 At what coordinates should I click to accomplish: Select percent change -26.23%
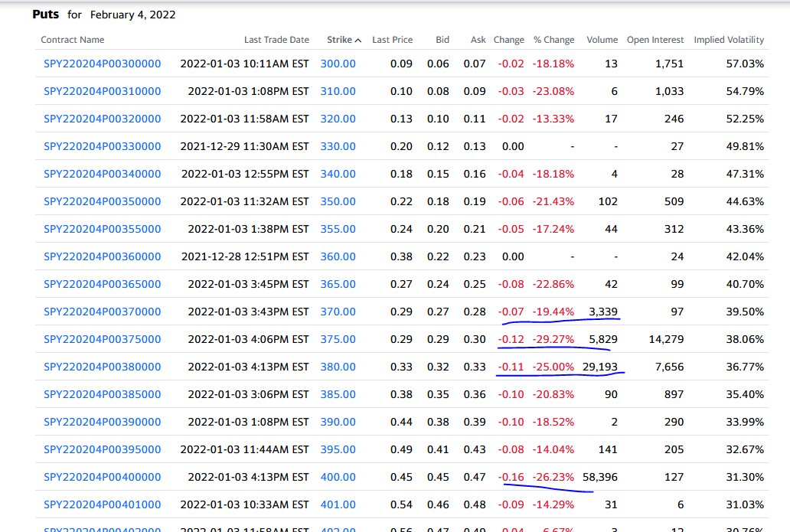[553, 477]
